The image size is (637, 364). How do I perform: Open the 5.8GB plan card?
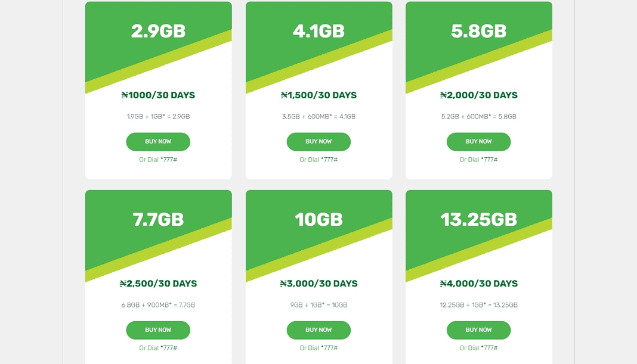(478, 89)
